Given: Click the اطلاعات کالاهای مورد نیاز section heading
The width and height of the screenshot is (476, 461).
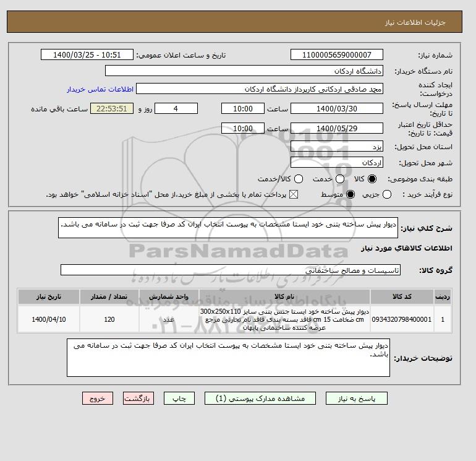Looking at the screenshot, I should coord(407,248).
